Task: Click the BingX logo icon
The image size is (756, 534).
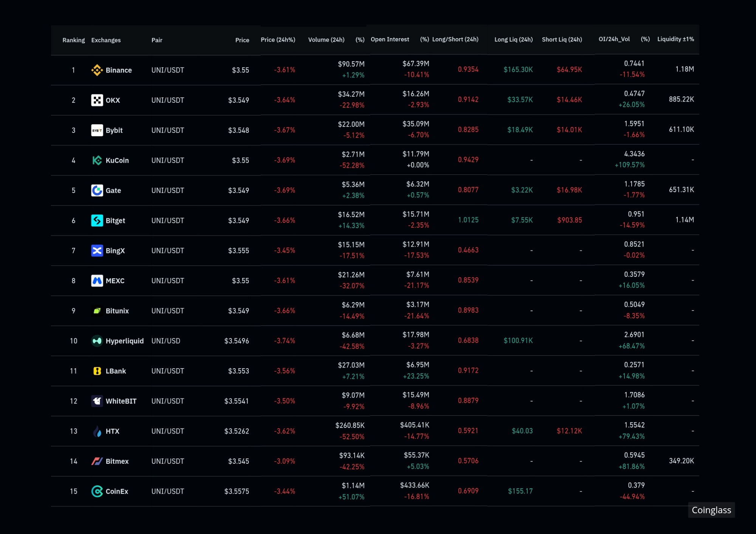Action: (x=97, y=251)
